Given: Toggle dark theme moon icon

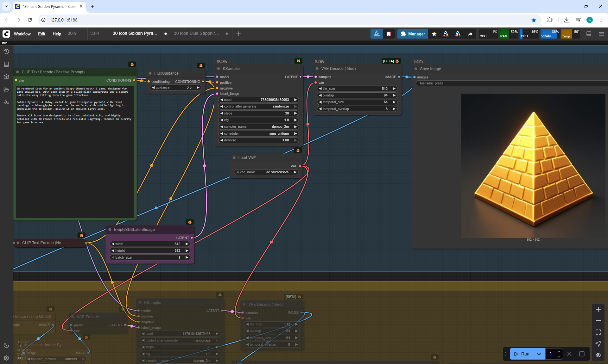Looking at the screenshot, I should 6,345.
